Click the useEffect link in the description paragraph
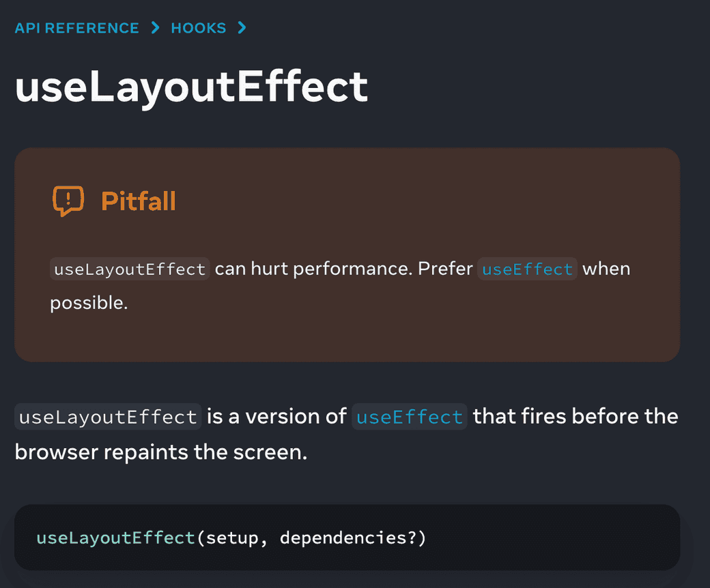This screenshot has height=588, width=710. tap(409, 416)
